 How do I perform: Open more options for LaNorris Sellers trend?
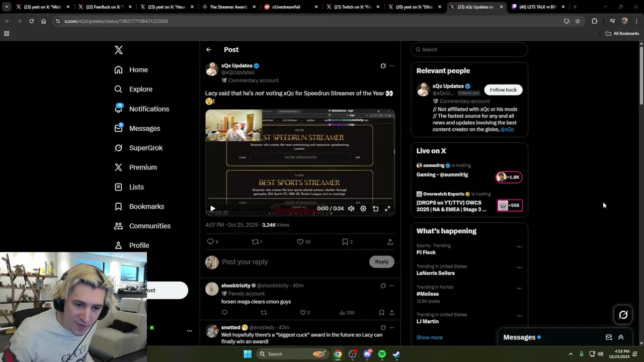coord(519,267)
